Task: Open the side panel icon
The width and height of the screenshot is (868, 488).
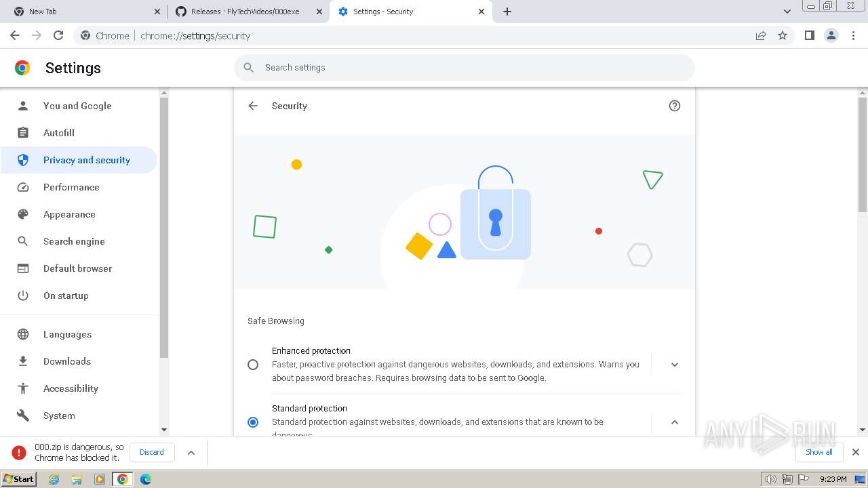Action: (x=809, y=35)
